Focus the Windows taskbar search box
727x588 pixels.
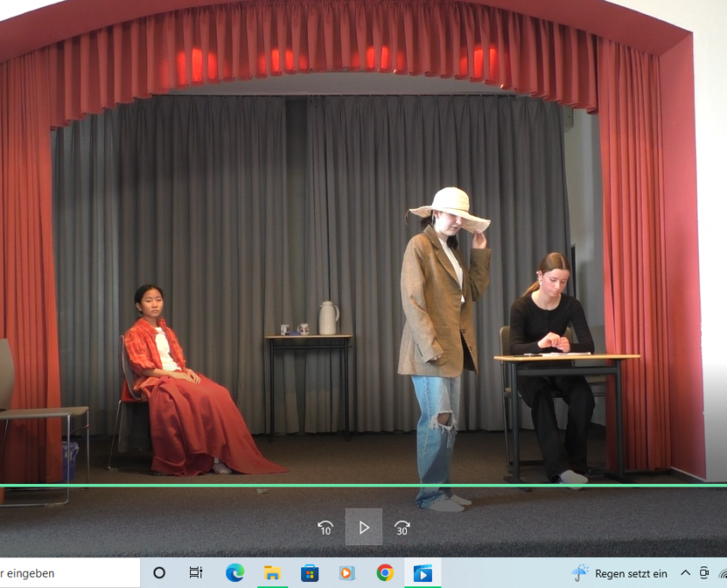coord(60,573)
